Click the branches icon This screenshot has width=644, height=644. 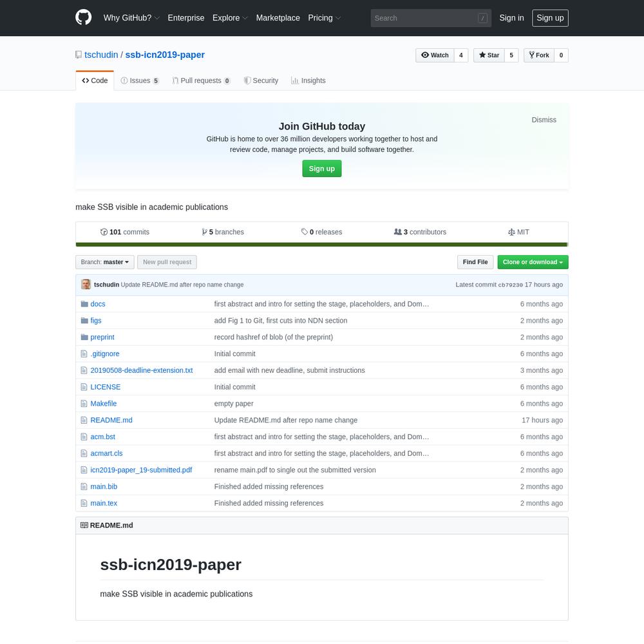pos(205,232)
